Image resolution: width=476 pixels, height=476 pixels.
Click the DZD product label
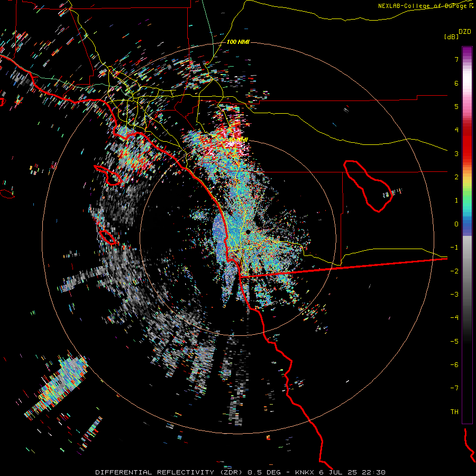pyautogui.click(x=465, y=32)
